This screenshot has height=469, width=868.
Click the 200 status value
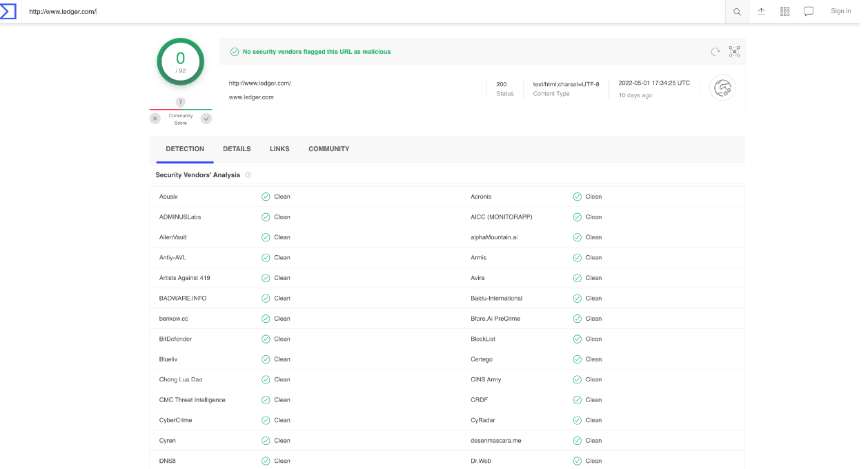(502, 84)
